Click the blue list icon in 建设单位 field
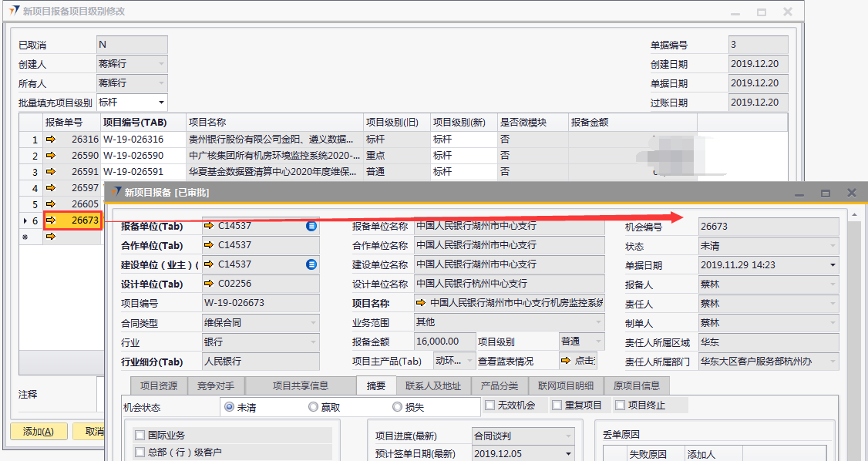This screenshot has width=868, height=461. [x=311, y=264]
